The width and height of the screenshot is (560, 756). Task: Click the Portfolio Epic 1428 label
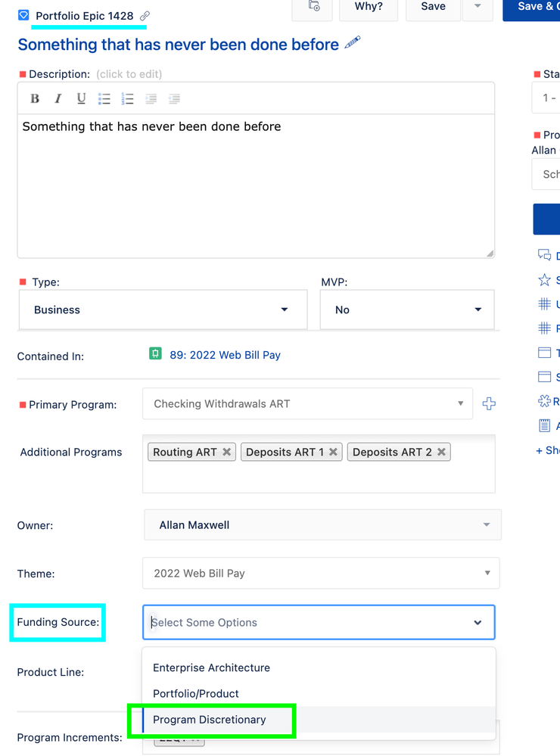85,16
